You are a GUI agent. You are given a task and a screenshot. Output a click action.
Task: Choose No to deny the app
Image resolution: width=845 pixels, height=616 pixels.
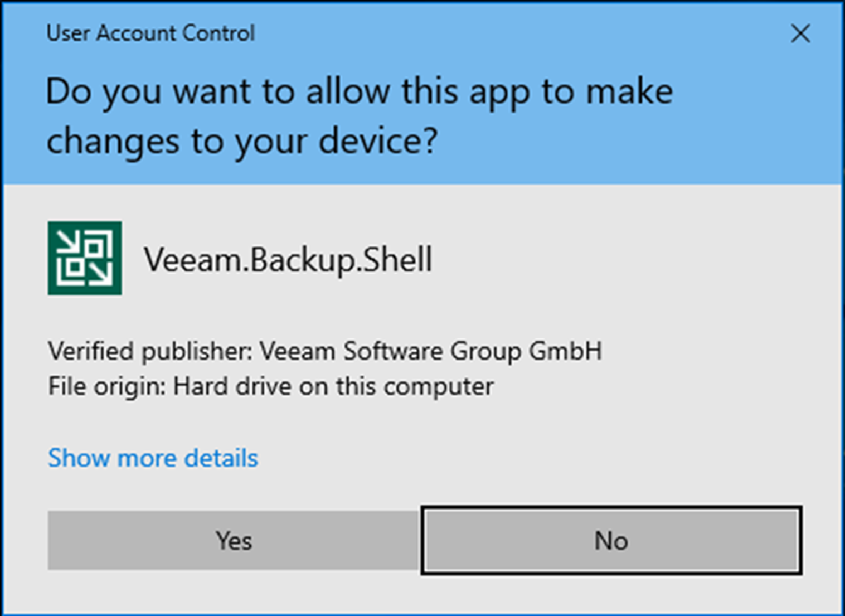point(611,540)
